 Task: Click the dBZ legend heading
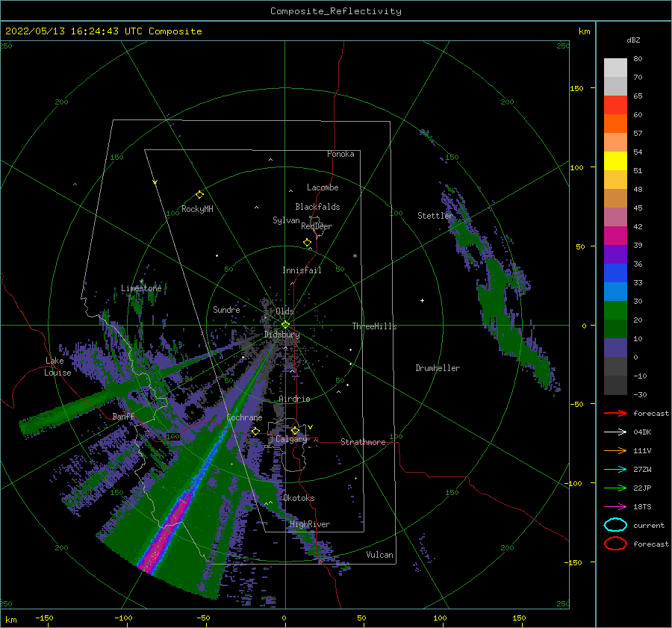coord(633,40)
